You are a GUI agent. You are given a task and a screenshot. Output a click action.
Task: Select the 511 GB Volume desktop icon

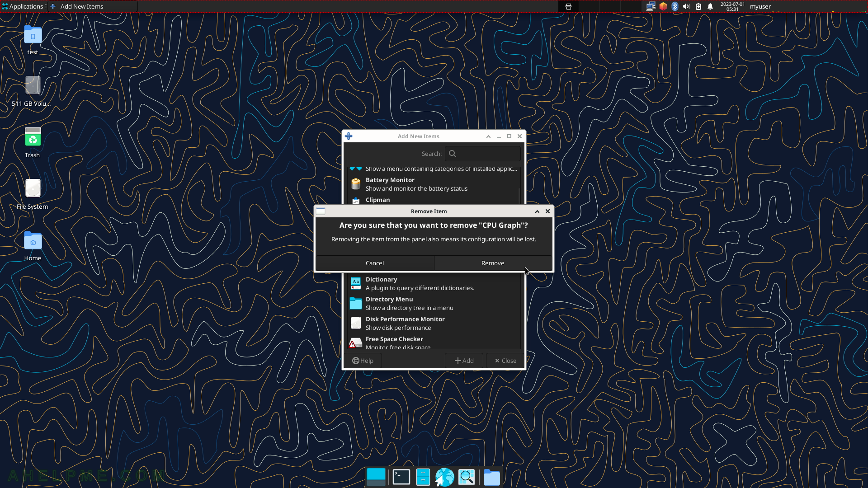tap(32, 91)
